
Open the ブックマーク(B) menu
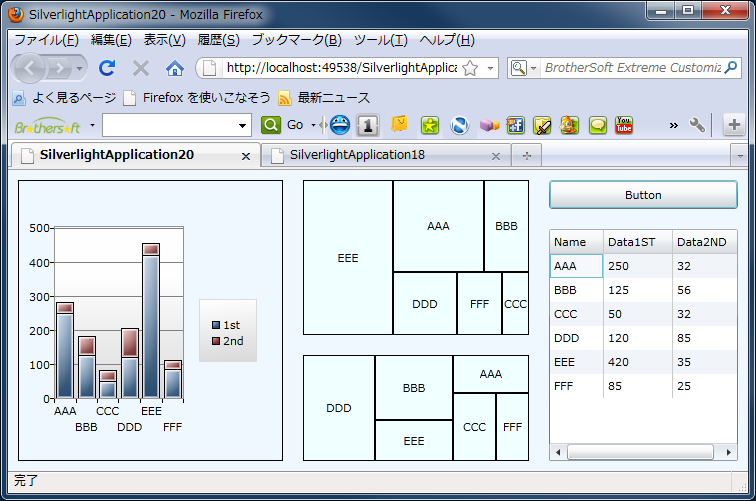(297, 40)
